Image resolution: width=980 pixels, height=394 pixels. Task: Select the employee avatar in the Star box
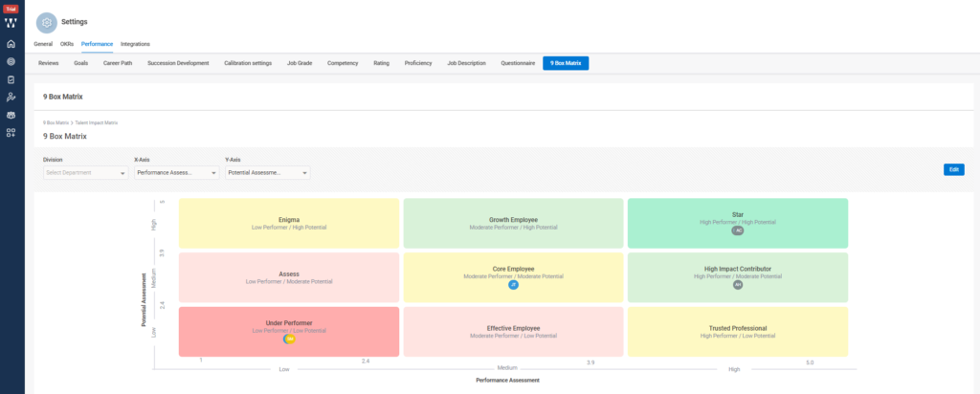pos(737,230)
